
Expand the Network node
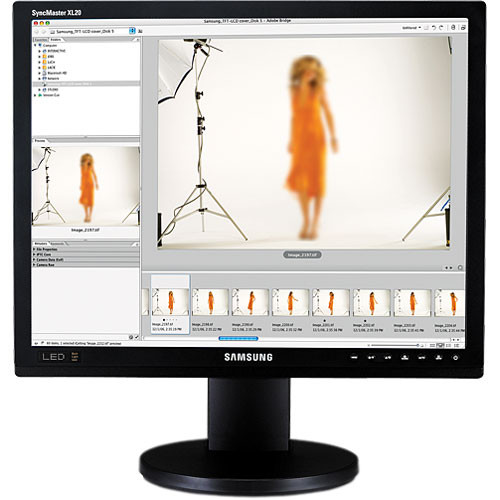click(40, 79)
